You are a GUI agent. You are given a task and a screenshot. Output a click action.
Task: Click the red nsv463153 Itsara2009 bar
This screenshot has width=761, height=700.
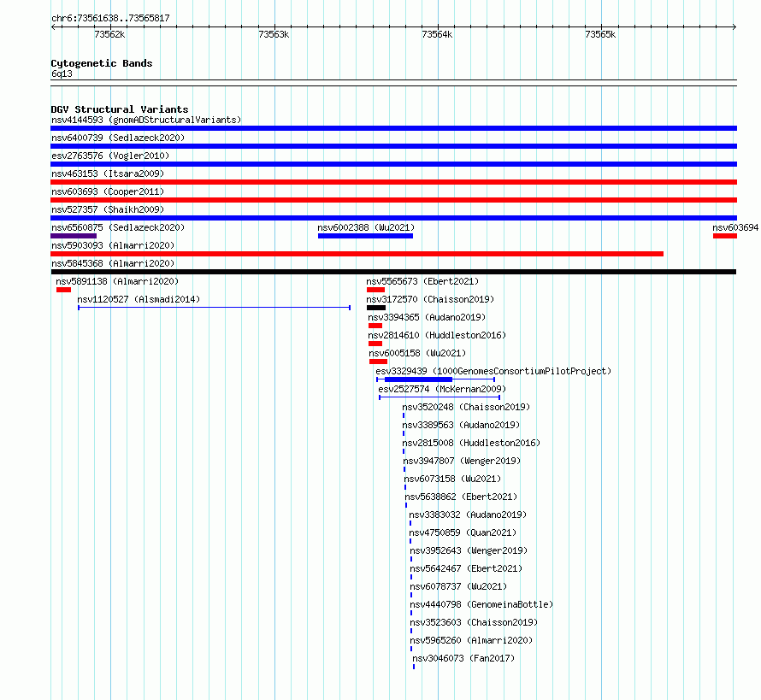click(393, 182)
